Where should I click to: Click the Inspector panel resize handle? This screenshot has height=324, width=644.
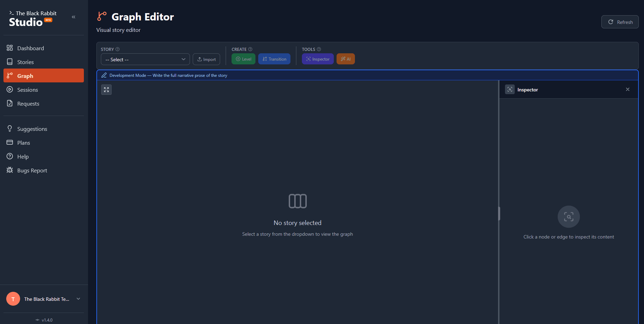pos(499,214)
